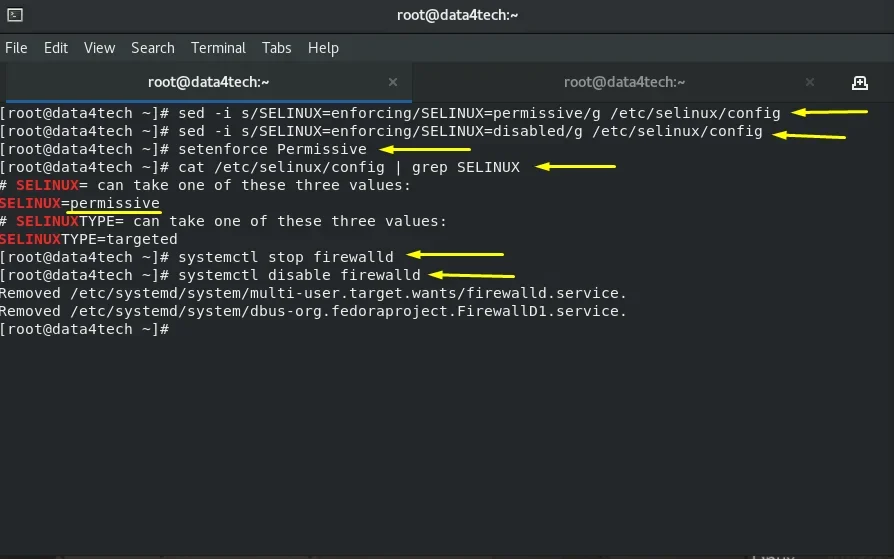The height and width of the screenshot is (559, 894).
Task: Close the second inactive root@data4tech tab
Action: (810, 82)
